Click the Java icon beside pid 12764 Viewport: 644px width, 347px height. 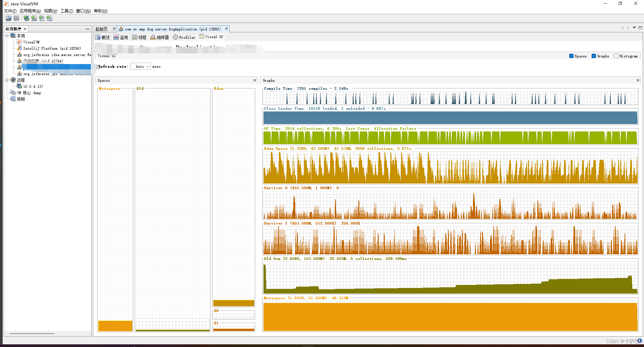(x=19, y=61)
